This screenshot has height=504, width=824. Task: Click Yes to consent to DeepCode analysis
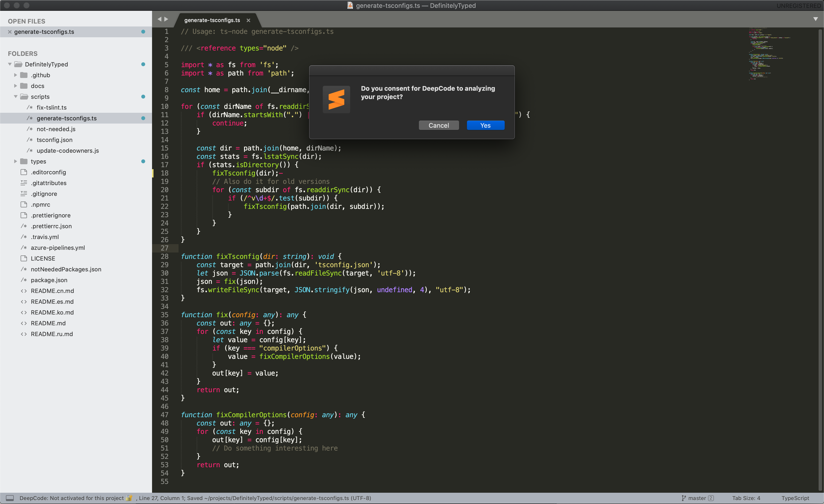click(485, 125)
